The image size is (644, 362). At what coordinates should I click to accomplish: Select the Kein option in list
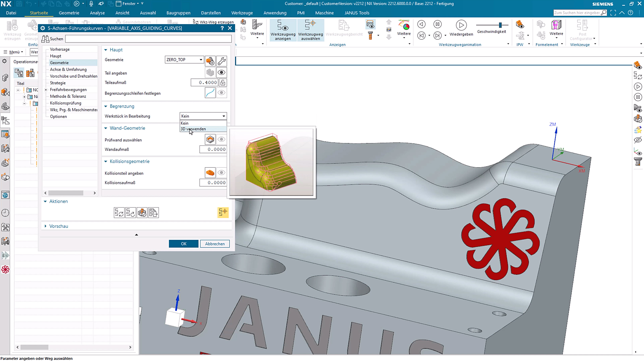click(x=203, y=123)
